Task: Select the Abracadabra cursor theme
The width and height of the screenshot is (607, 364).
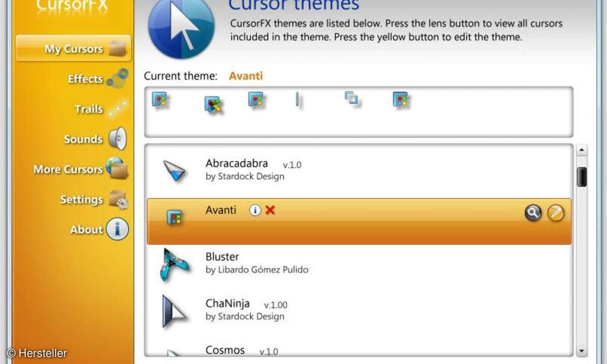Action: (x=359, y=170)
